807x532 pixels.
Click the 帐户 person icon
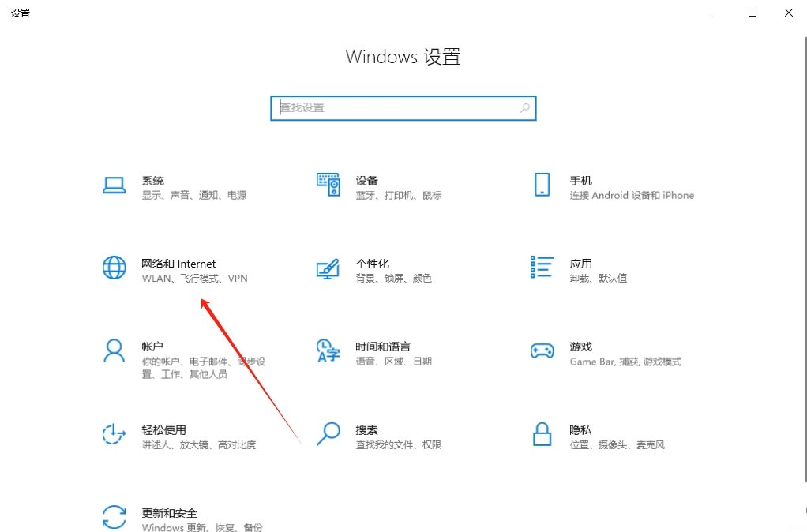(x=114, y=351)
